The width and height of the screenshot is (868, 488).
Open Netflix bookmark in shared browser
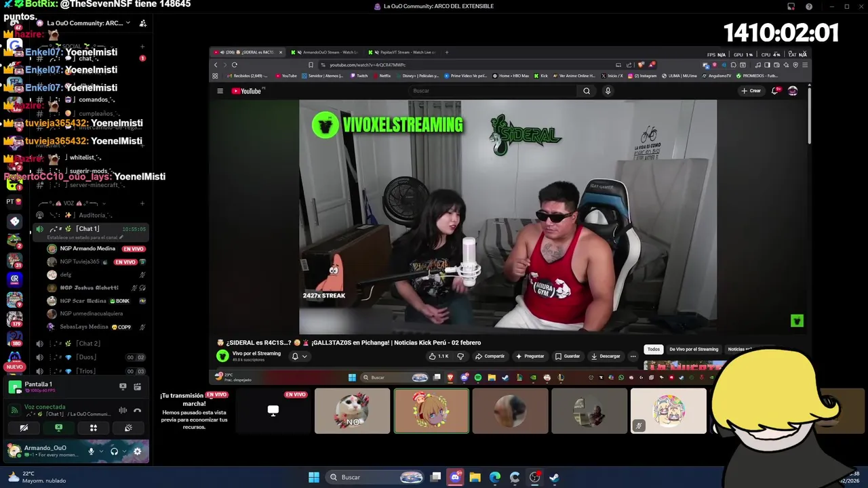click(382, 76)
